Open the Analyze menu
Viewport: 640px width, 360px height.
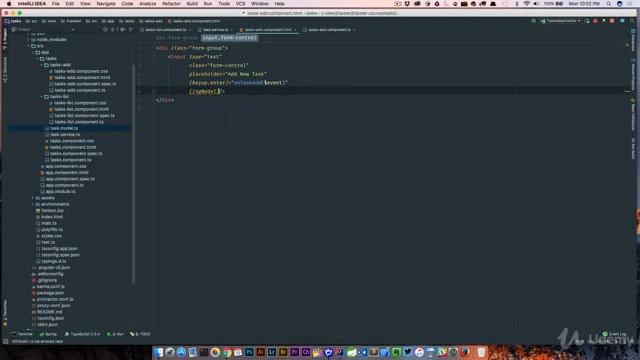click(x=147, y=4)
